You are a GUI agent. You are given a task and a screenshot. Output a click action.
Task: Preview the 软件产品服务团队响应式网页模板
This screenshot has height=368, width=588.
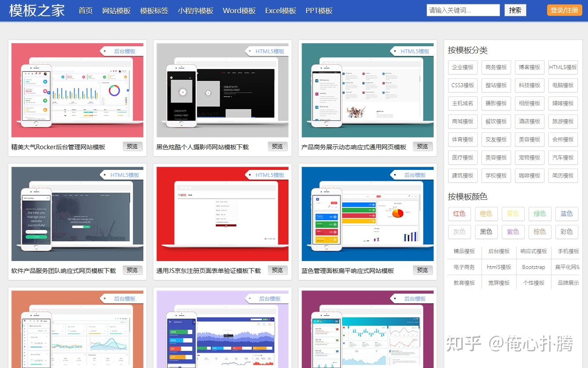tap(132, 270)
